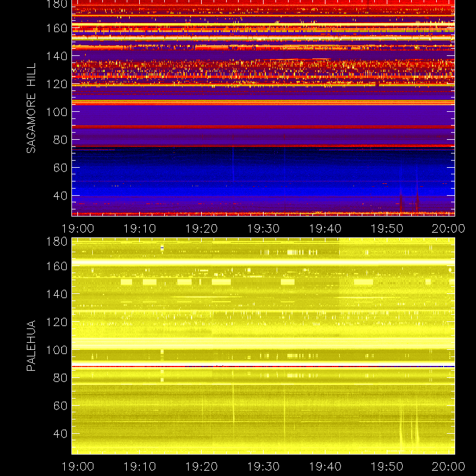Click the 20:00 time label below Sagamore Hill plot
Image resolution: width=476 pixels, height=476 pixels.
coord(449,228)
